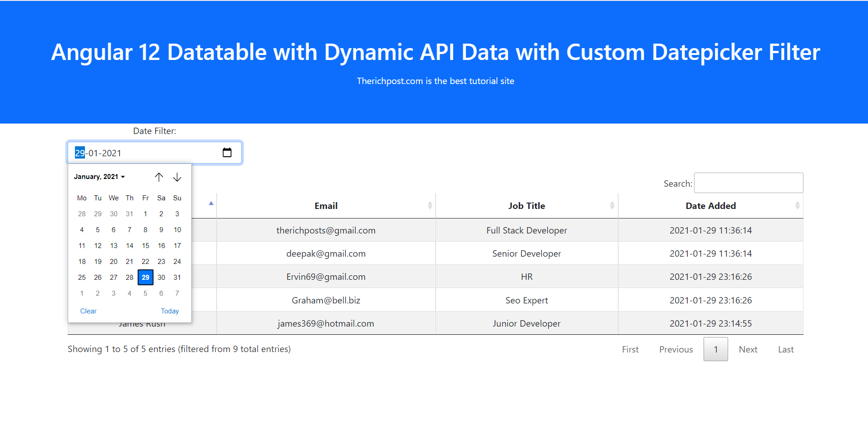Toggle ascending sort triangle on first column

211,204
